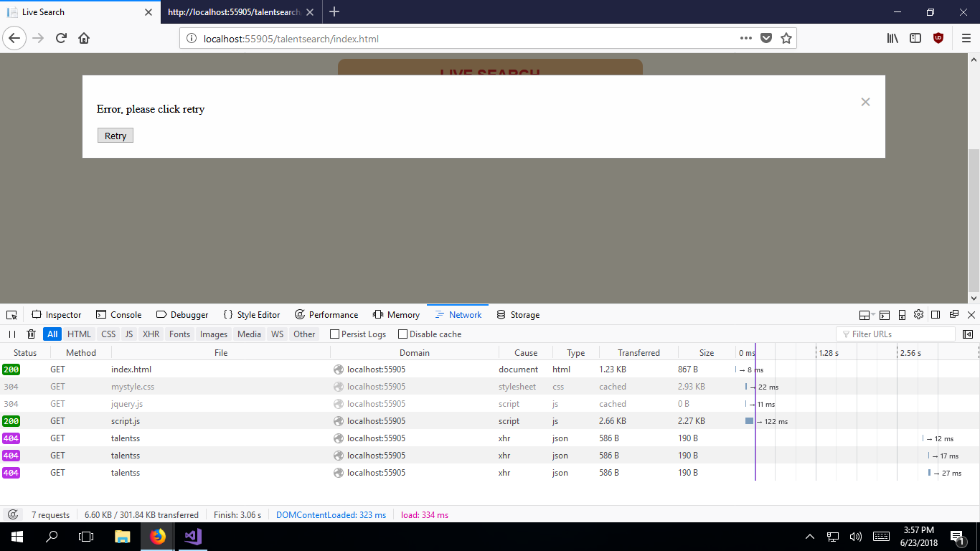Click the element picker icon in DevTools
Viewport: 980px width, 551px height.
click(x=11, y=315)
